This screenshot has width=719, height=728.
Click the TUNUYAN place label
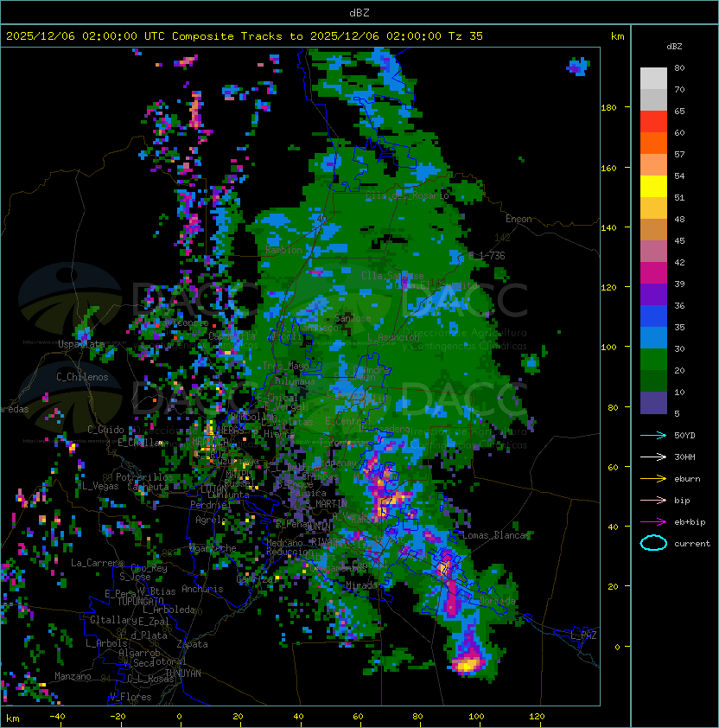click(183, 674)
